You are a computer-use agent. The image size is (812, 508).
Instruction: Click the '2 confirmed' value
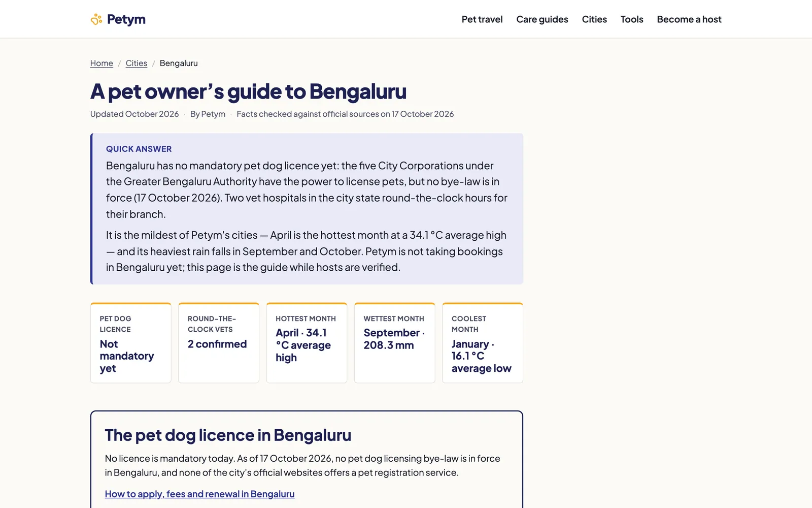pyautogui.click(x=217, y=344)
